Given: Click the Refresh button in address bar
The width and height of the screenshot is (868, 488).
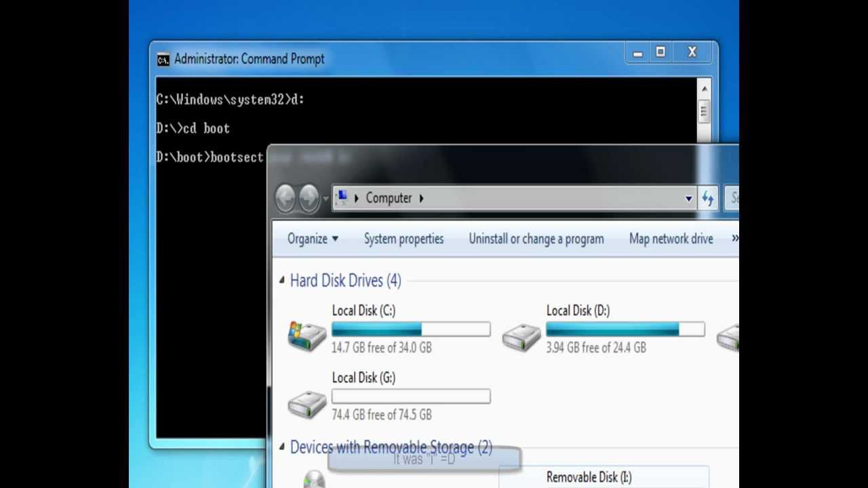Looking at the screenshot, I should point(708,199).
